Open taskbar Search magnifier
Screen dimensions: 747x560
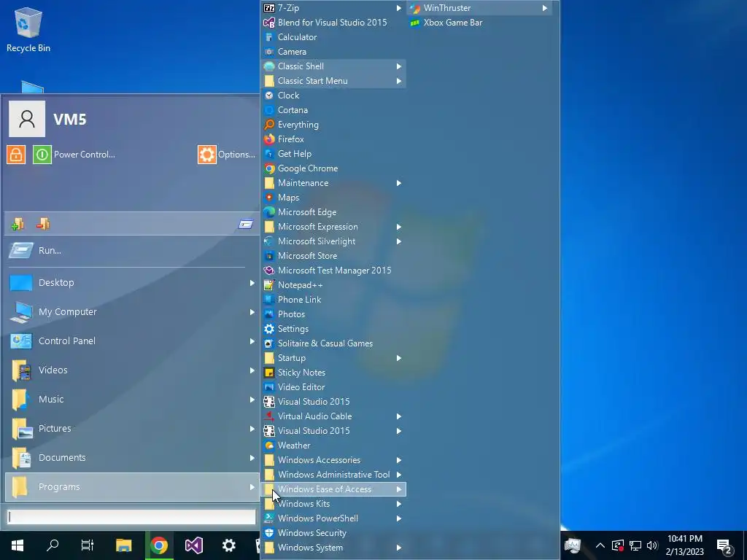pos(53,545)
